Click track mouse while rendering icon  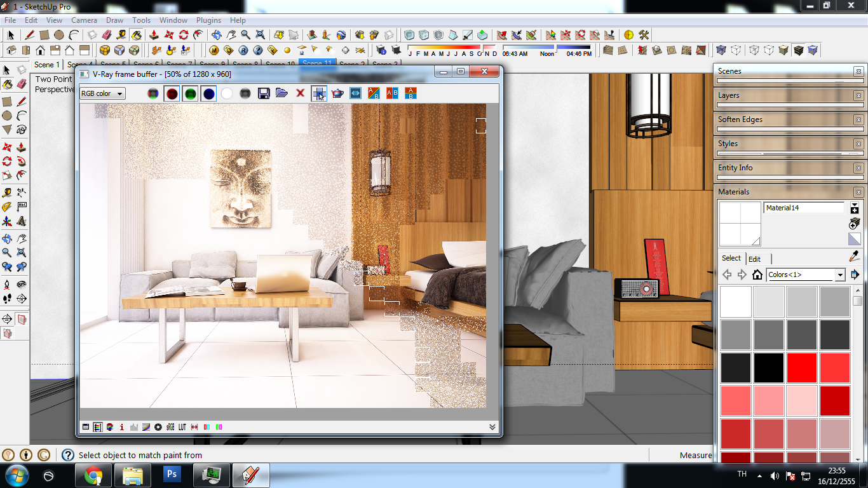pyautogui.click(x=319, y=93)
